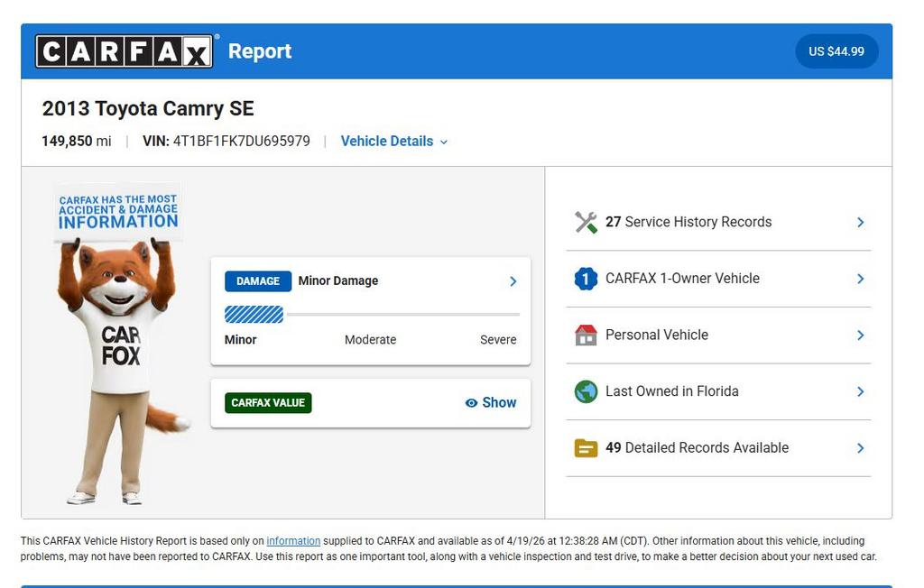
Task: Click the damage severity progress bar
Action: pyautogui.click(x=372, y=315)
